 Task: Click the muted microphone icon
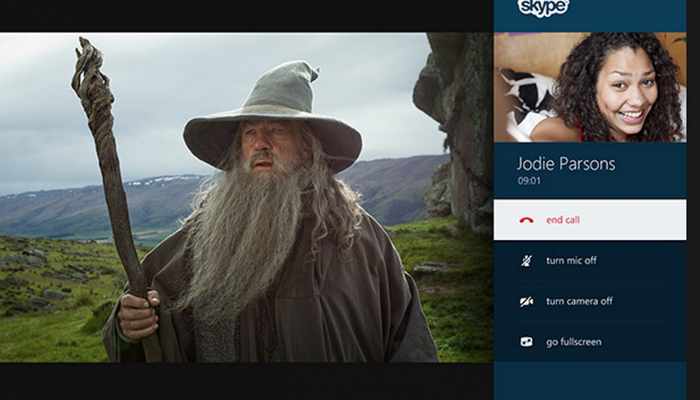(526, 261)
